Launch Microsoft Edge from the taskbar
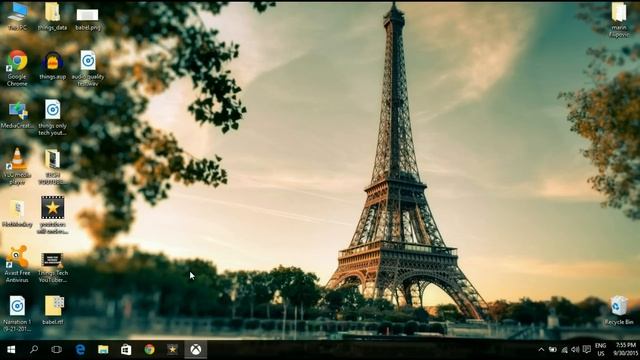The image size is (640, 360). [80, 349]
